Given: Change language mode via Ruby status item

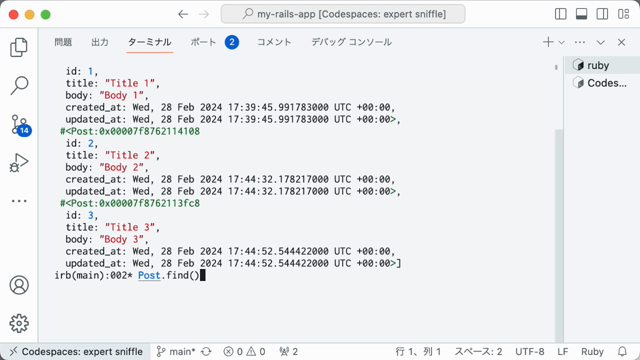Looking at the screenshot, I should 592,351.
